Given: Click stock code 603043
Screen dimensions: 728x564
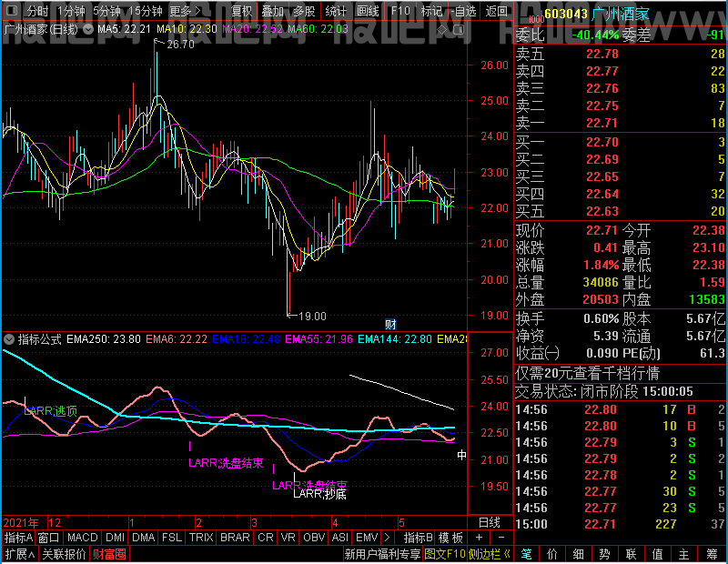Looking at the screenshot, I should (x=566, y=14).
